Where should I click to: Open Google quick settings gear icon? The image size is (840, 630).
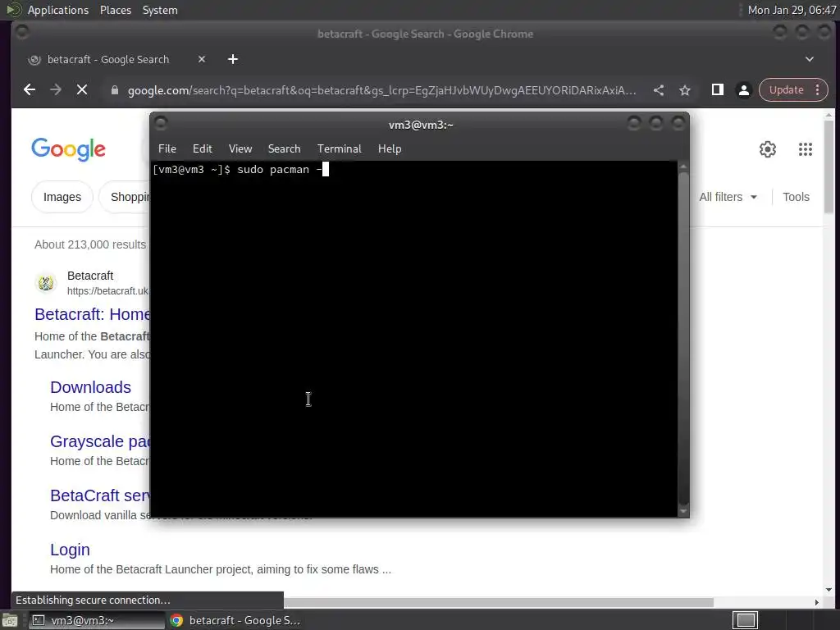768,149
